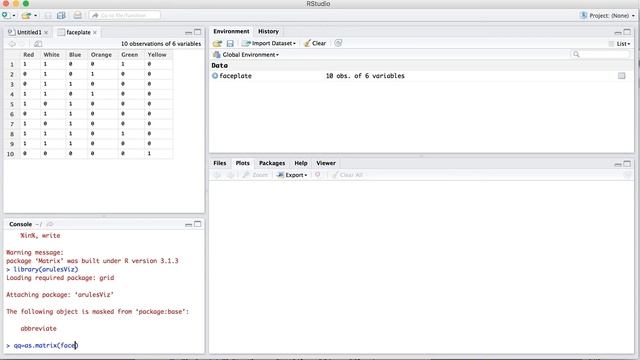Click the faceplate view-table grid icon
This screenshot has height=360, width=640.
(x=622, y=76)
